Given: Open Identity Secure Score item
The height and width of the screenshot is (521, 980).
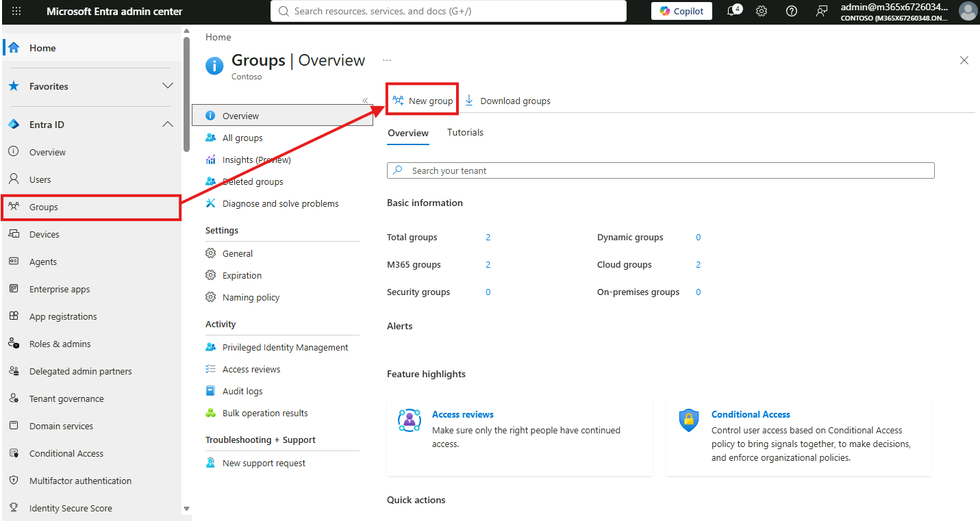Looking at the screenshot, I should 92,508.
